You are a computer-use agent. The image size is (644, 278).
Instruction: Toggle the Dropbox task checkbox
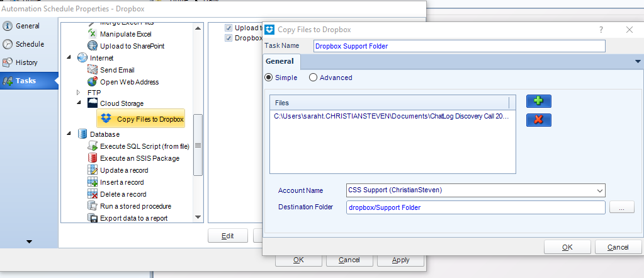coord(229,38)
